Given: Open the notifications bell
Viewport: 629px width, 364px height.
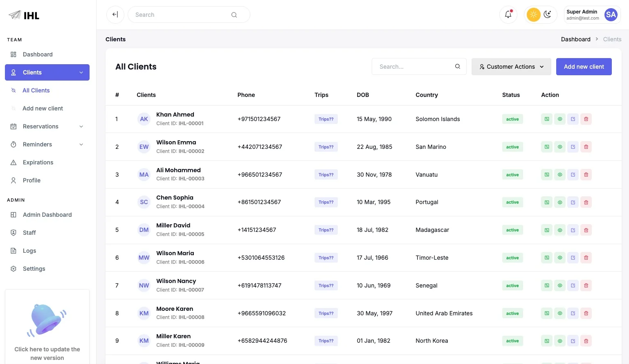Looking at the screenshot, I should click(508, 15).
